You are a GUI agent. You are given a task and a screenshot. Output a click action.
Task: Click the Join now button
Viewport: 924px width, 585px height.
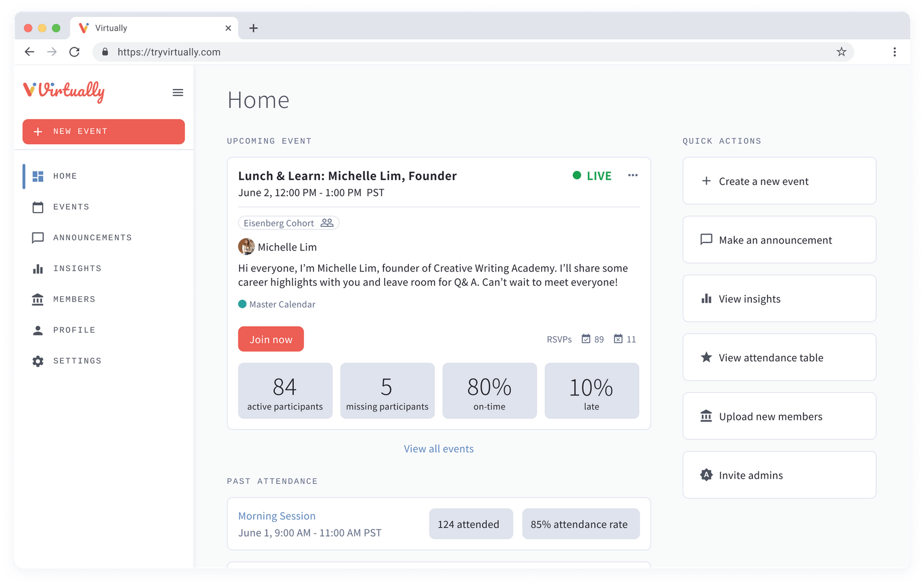tap(270, 339)
